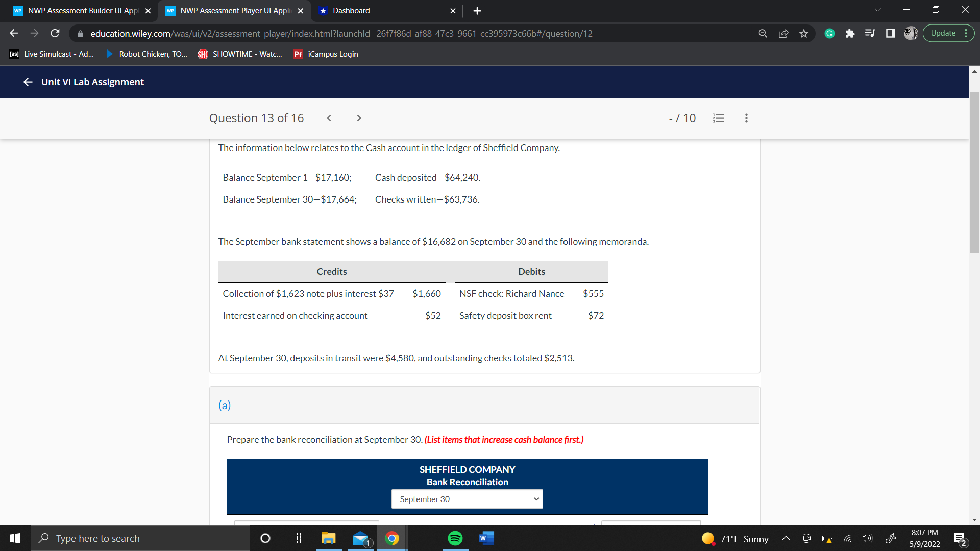Click the back arrow beside Unit VI Lab Assignment
980x551 pixels.
[28, 82]
